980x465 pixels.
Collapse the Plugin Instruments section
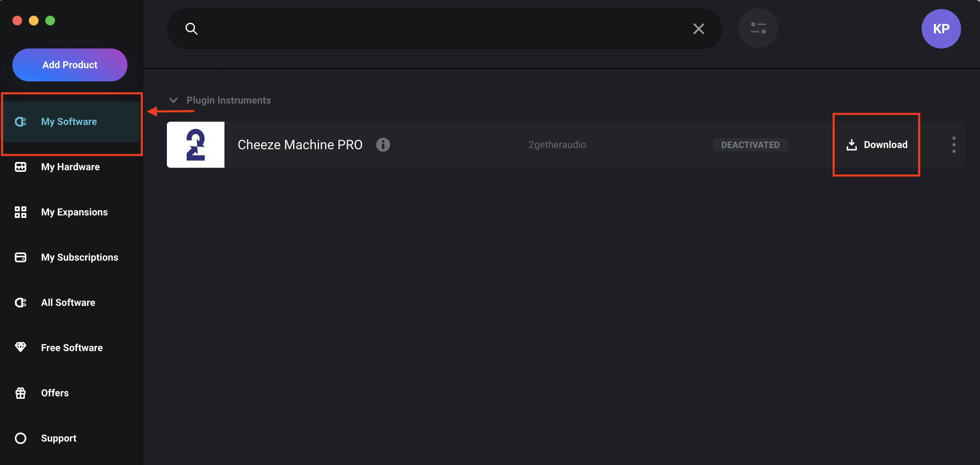[x=173, y=100]
